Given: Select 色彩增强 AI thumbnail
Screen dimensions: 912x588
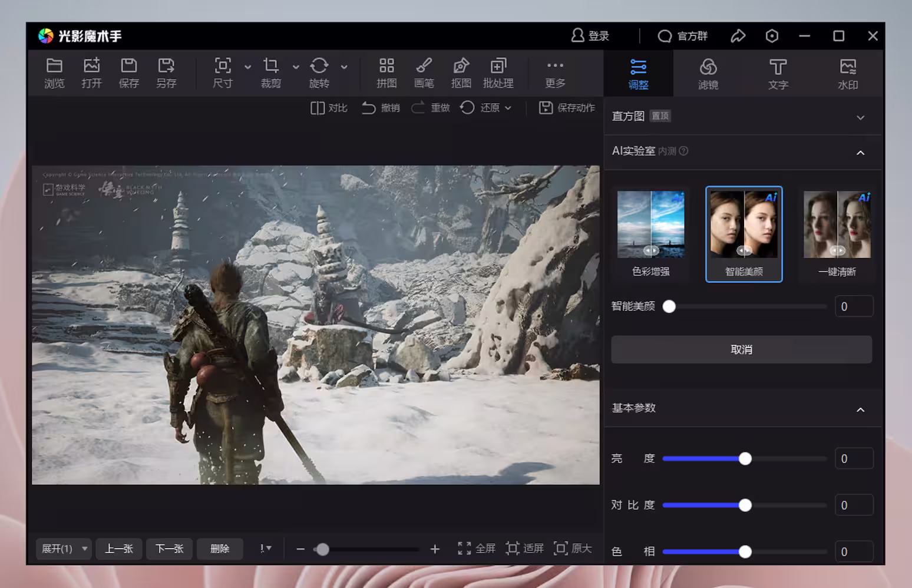Looking at the screenshot, I should [x=651, y=234].
